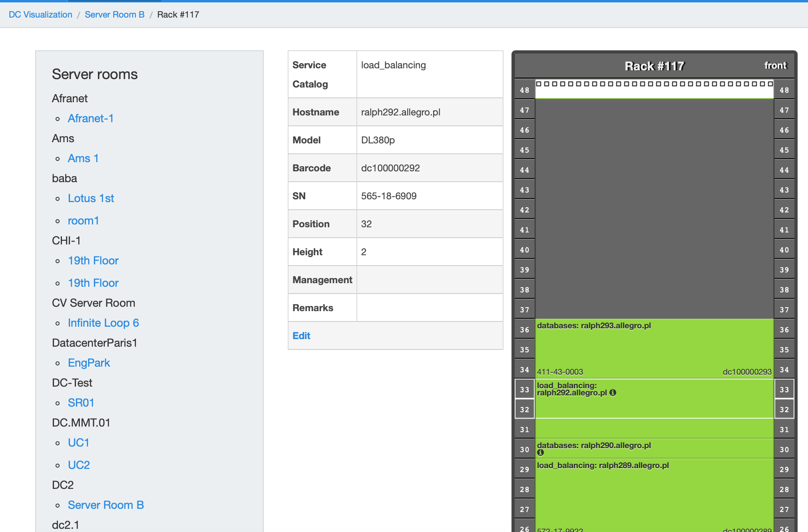Toggle rack side via front label
This screenshot has height=532, width=808.
(x=775, y=66)
